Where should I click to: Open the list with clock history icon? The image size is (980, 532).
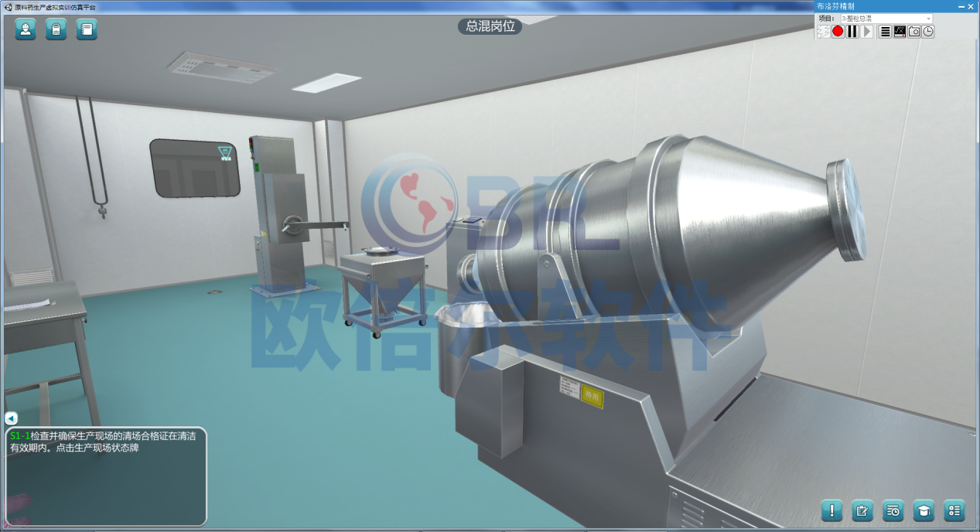(x=893, y=510)
